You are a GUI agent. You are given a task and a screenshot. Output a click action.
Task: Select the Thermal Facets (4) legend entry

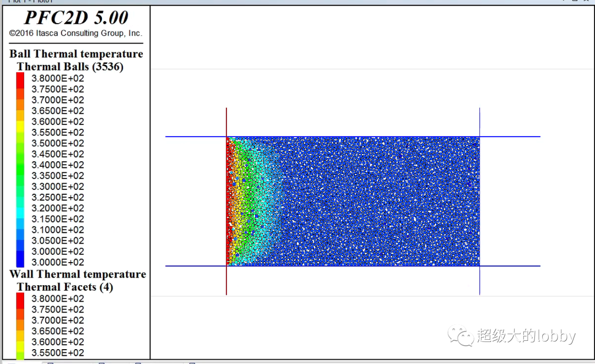tap(65, 287)
